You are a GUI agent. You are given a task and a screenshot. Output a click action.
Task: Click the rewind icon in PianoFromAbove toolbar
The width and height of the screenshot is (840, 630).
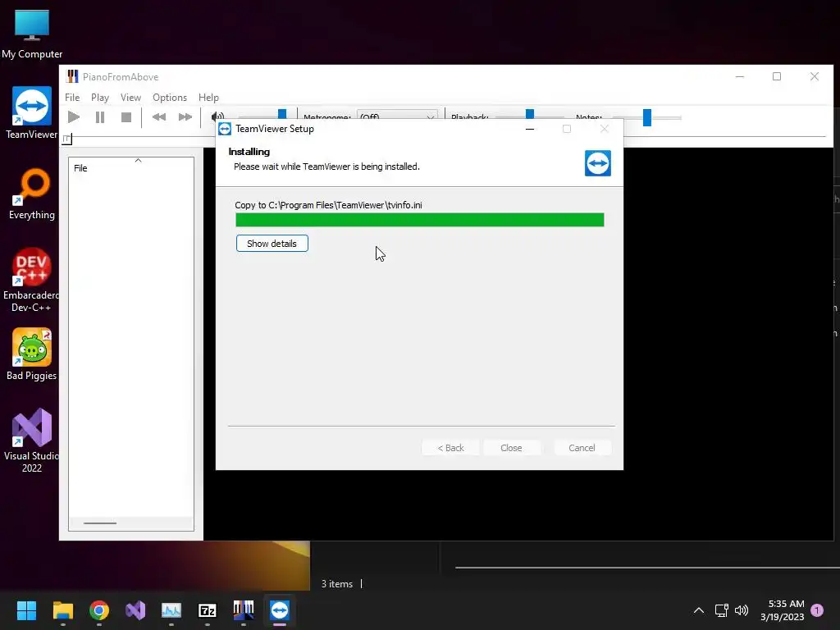[x=158, y=117]
